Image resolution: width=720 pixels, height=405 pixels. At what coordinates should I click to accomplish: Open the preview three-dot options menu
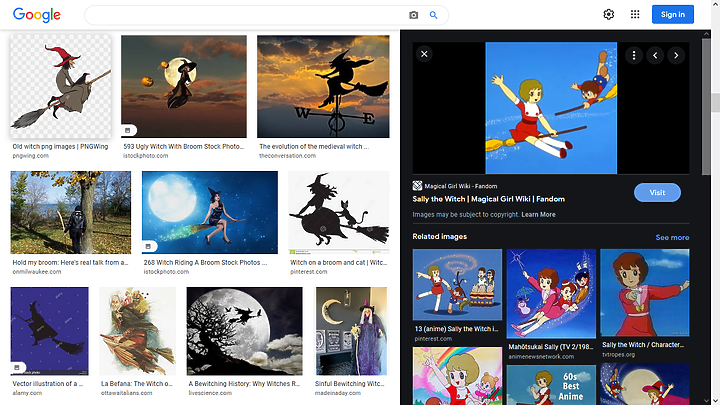(634, 56)
